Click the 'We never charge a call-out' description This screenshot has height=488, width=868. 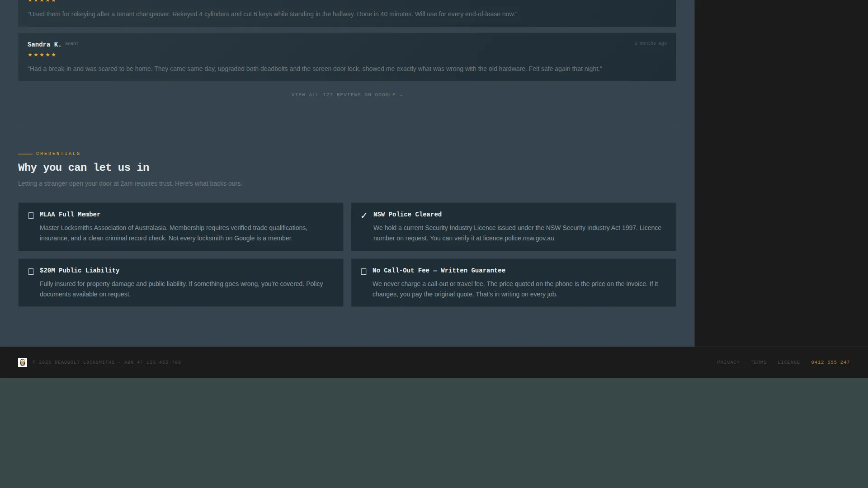click(x=515, y=289)
